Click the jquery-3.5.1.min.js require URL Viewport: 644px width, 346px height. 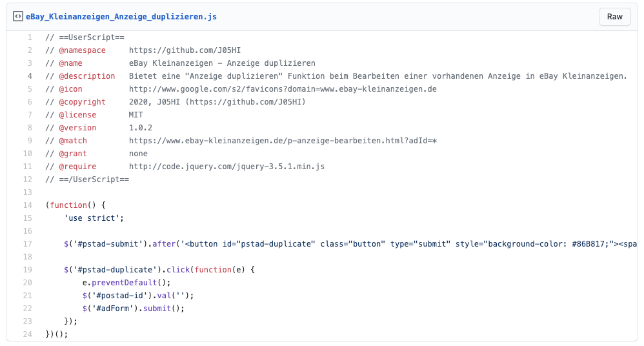[226, 167]
